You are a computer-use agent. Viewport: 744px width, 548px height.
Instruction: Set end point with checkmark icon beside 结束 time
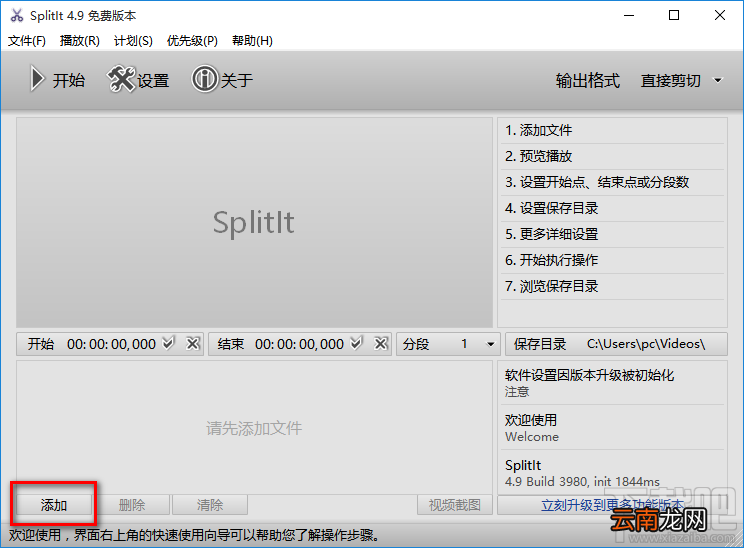[356, 343]
